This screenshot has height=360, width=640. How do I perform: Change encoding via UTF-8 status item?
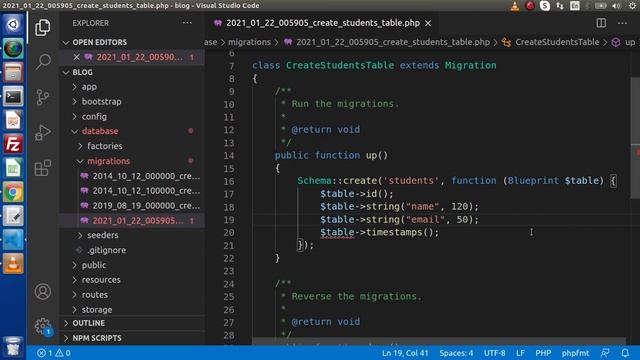point(494,353)
